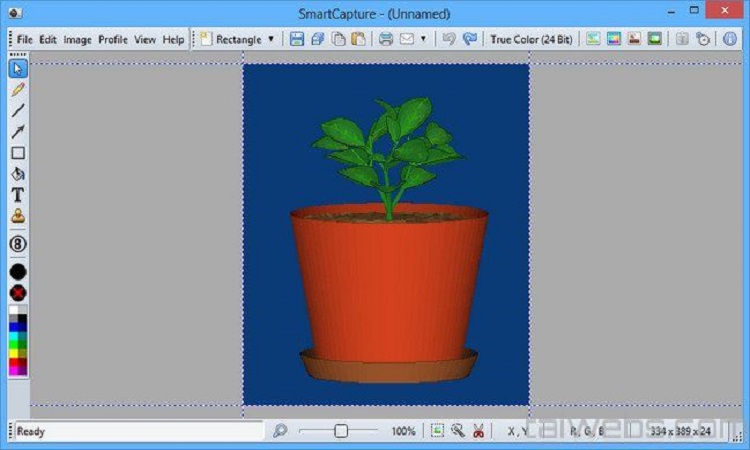Select the arrow pointer tool
This screenshot has width=750, height=450.
pos(18,69)
